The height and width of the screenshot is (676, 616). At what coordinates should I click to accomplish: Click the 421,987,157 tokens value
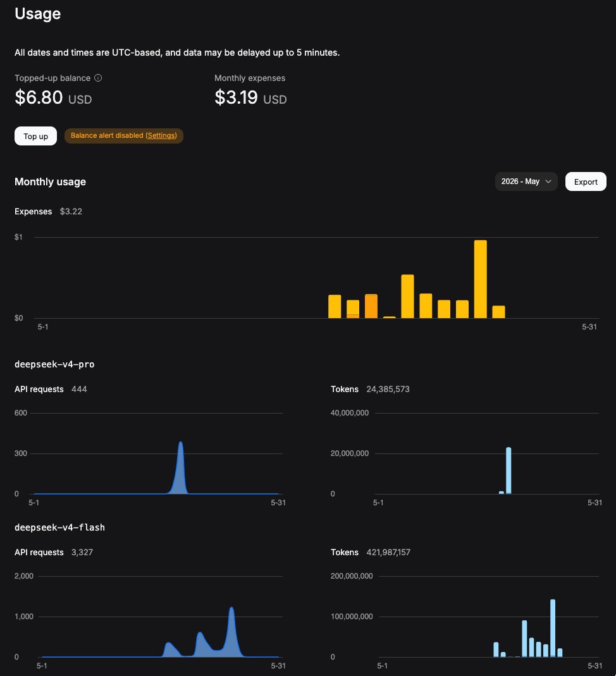point(388,552)
